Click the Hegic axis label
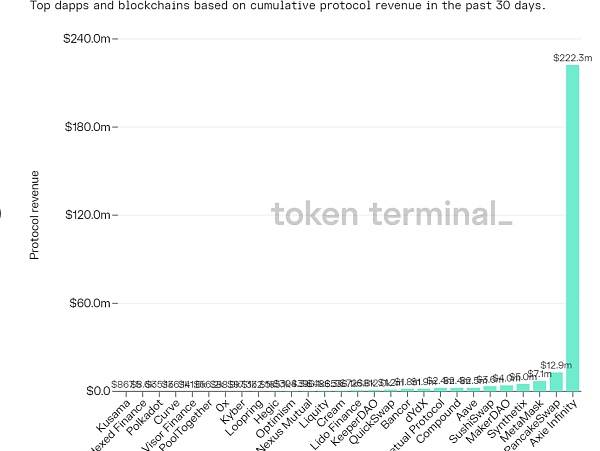The image size is (600, 451). pyautogui.click(x=267, y=411)
